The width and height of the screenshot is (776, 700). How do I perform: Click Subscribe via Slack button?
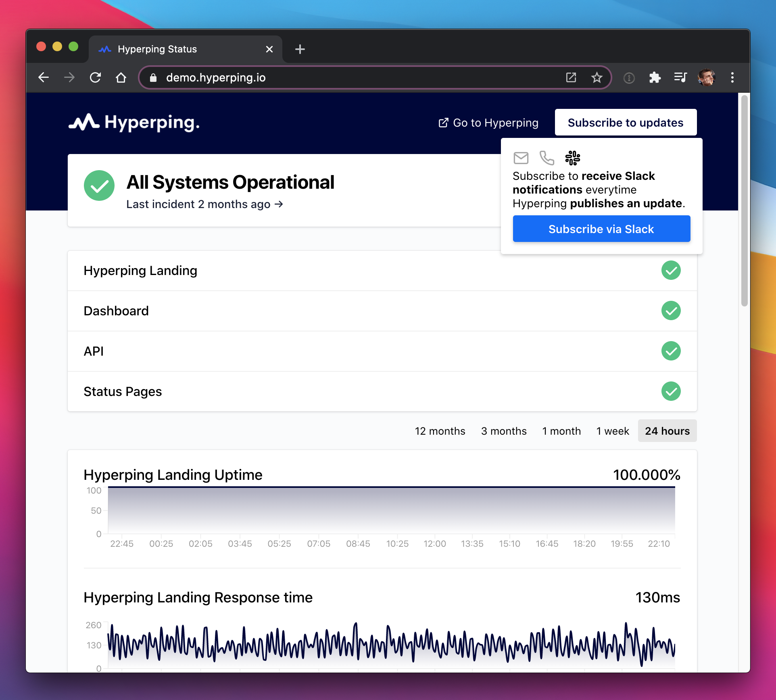602,228
